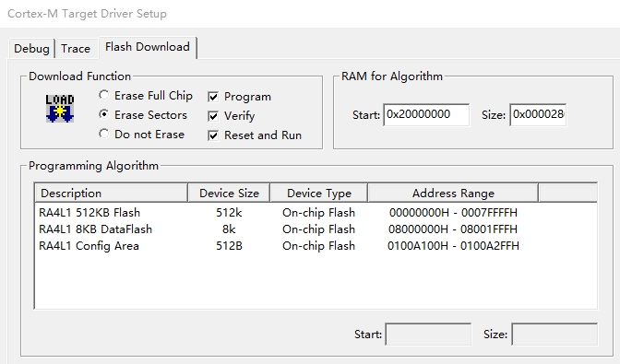Select the RA4L1 8KB DataFlash row

(x=316, y=229)
